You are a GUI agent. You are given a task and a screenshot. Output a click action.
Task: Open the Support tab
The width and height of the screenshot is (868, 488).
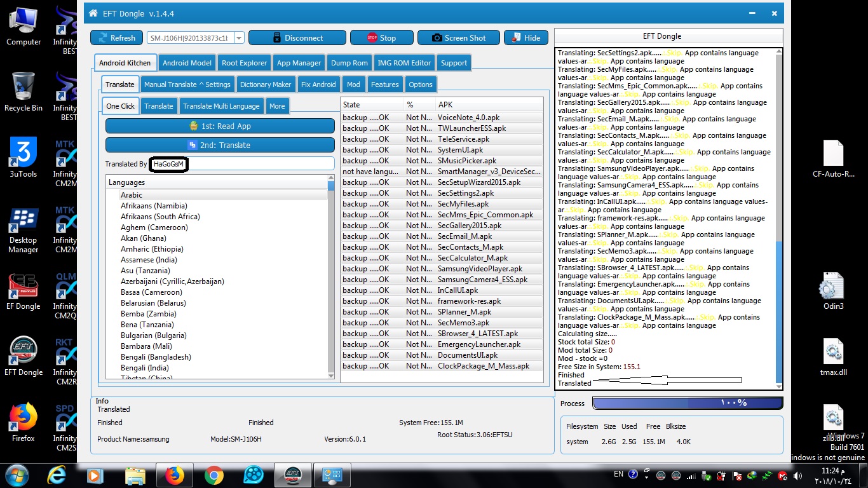coord(454,63)
